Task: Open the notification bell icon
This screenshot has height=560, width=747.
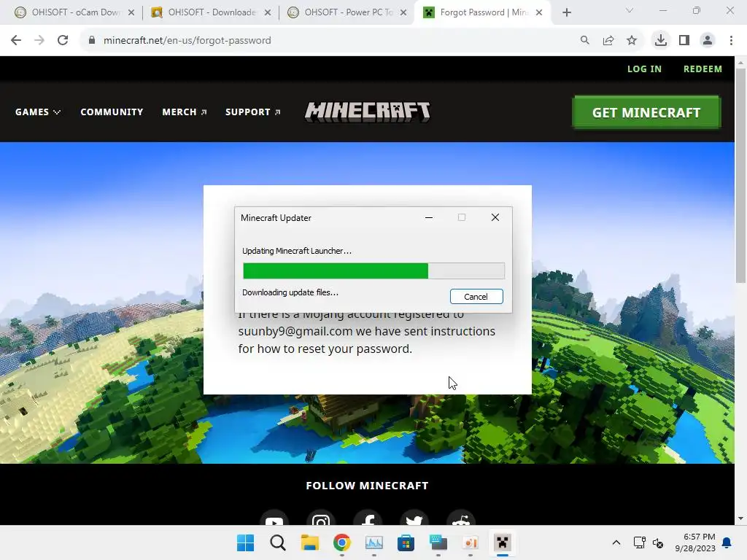Action: click(x=727, y=542)
